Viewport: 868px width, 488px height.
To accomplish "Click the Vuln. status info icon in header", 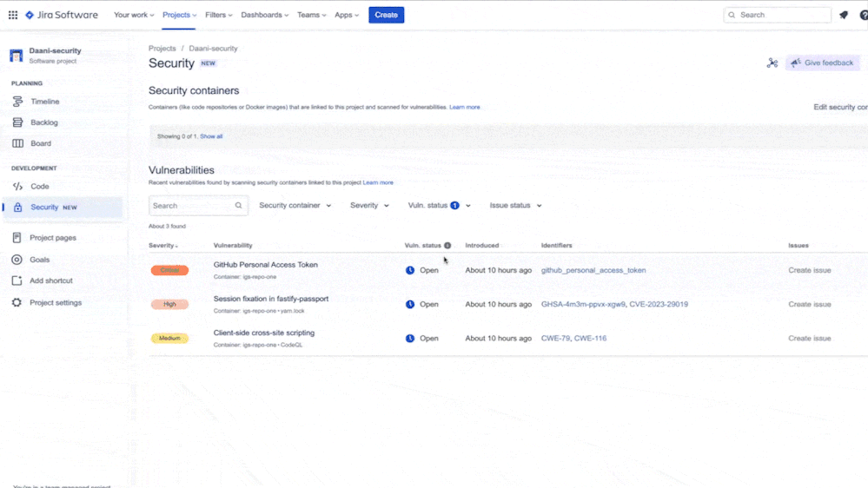I will tap(447, 245).
